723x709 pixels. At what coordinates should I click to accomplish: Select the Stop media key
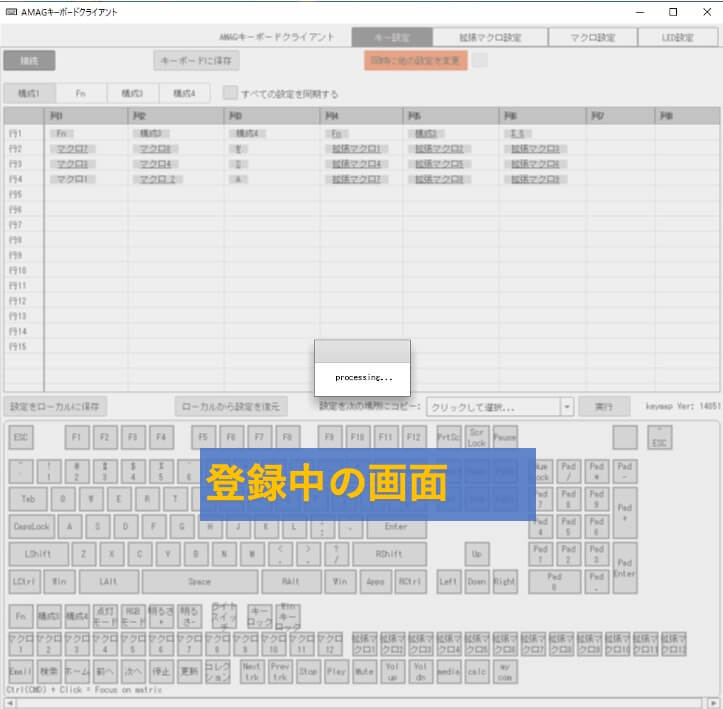pyautogui.click(x=308, y=671)
